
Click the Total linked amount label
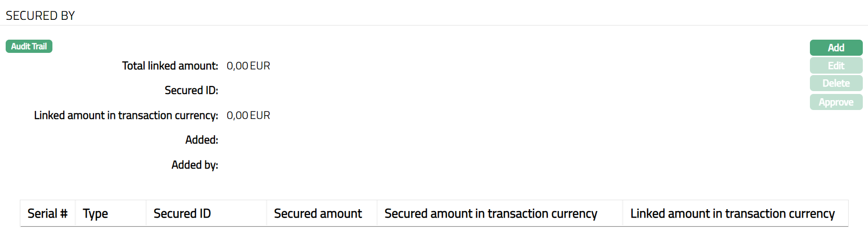170,66
